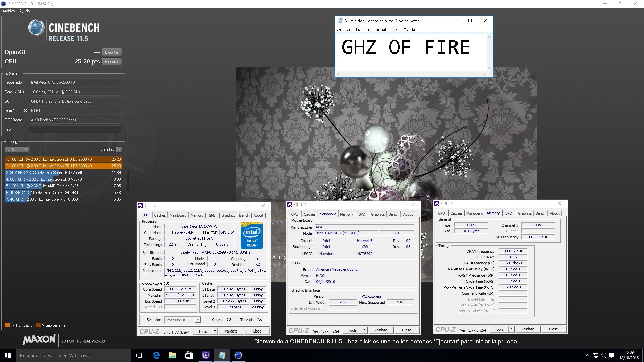This screenshot has width=644, height=362.
Task: Click the Mismo Sistema legend swatch
Action: coord(38,325)
